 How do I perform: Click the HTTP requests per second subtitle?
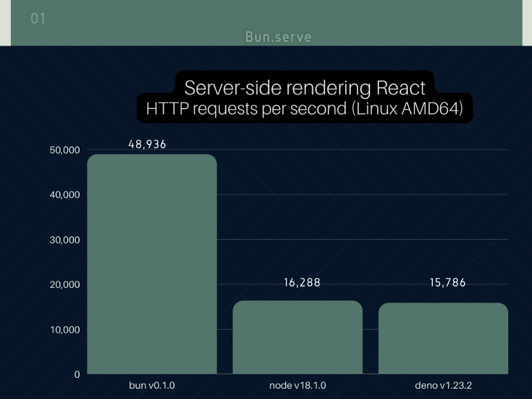pyautogui.click(x=305, y=109)
